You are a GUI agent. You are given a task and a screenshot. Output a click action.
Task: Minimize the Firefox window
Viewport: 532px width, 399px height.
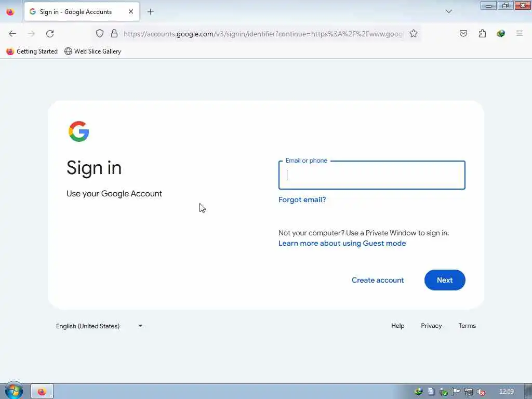click(x=488, y=5)
